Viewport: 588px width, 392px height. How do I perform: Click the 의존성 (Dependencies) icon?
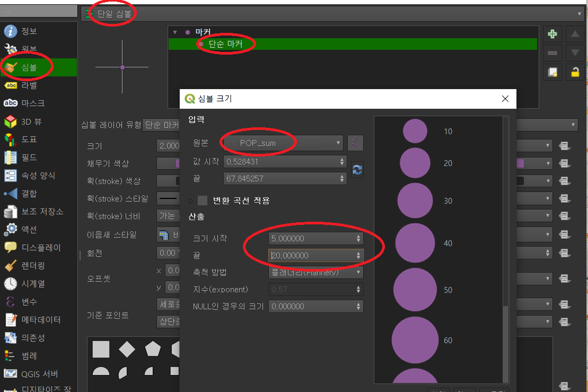click(x=11, y=337)
